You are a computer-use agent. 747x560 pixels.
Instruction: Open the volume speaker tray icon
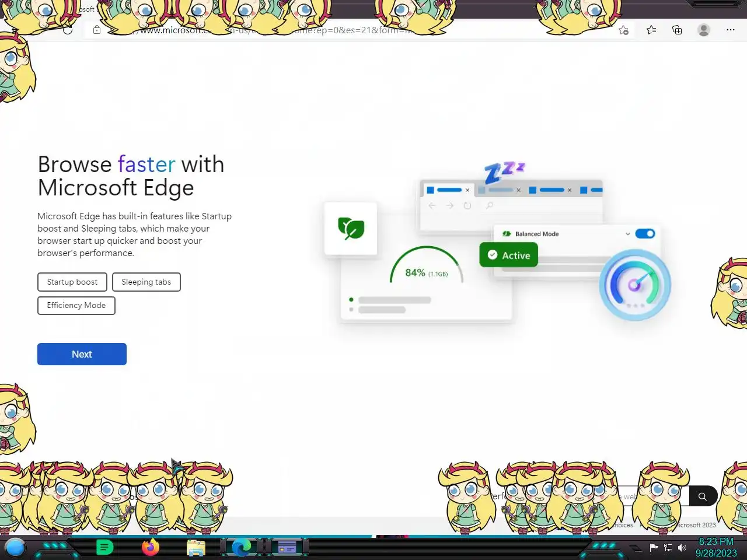(682, 547)
